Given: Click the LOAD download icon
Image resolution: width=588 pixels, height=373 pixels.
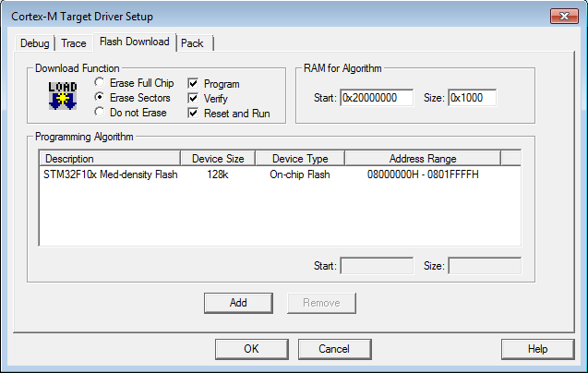Looking at the screenshot, I should [63, 96].
